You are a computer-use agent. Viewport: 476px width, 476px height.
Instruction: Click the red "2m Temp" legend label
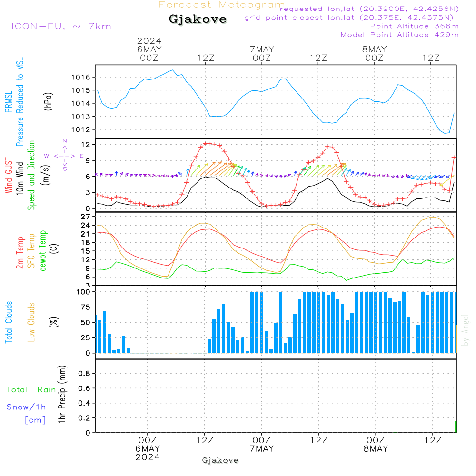20,253
